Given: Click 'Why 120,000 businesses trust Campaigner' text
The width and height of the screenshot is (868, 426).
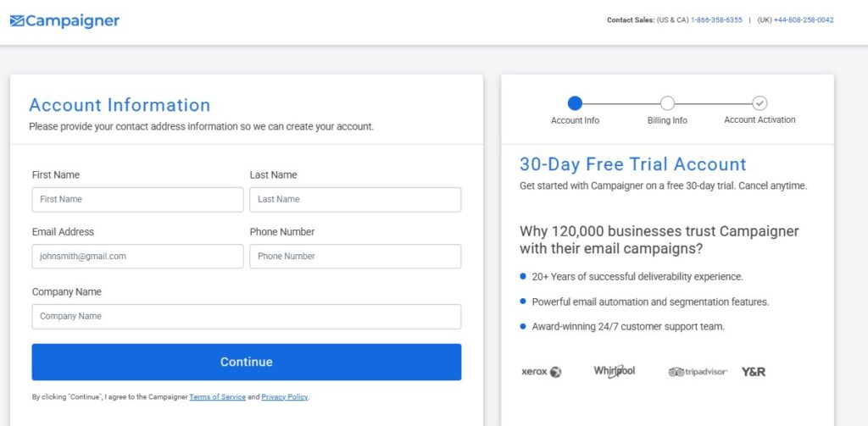Looking at the screenshot, I should tap(659, 240).
